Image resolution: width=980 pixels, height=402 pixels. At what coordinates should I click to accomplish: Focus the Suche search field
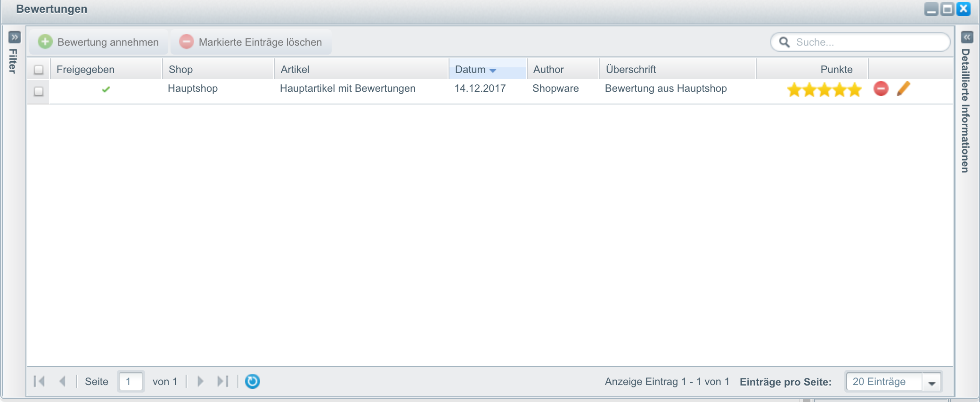[x=860, y=42]
